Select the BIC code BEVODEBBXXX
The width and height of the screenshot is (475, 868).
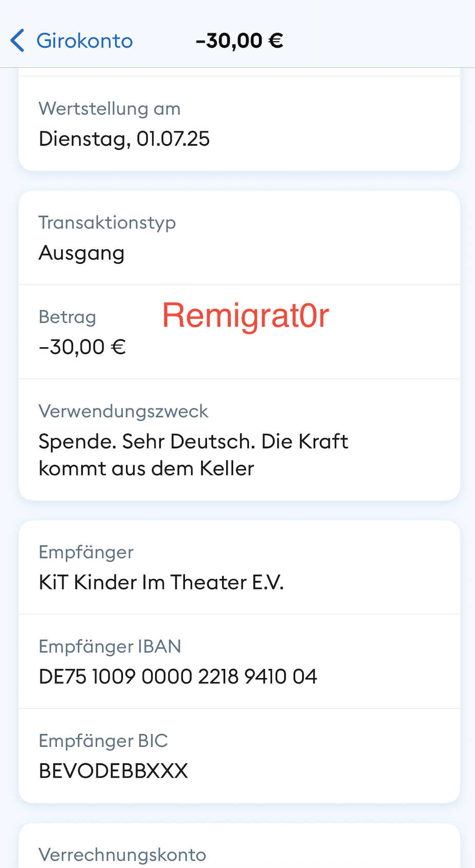pos(113,771)
